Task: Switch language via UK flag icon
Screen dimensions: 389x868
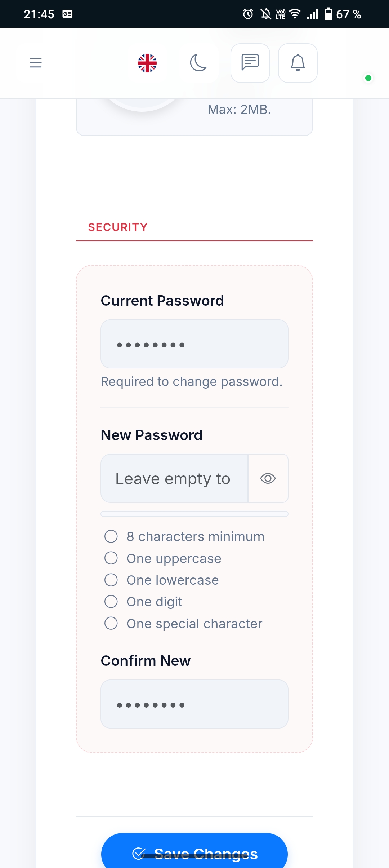Action: pyautogui.click(x=147, y=63)
